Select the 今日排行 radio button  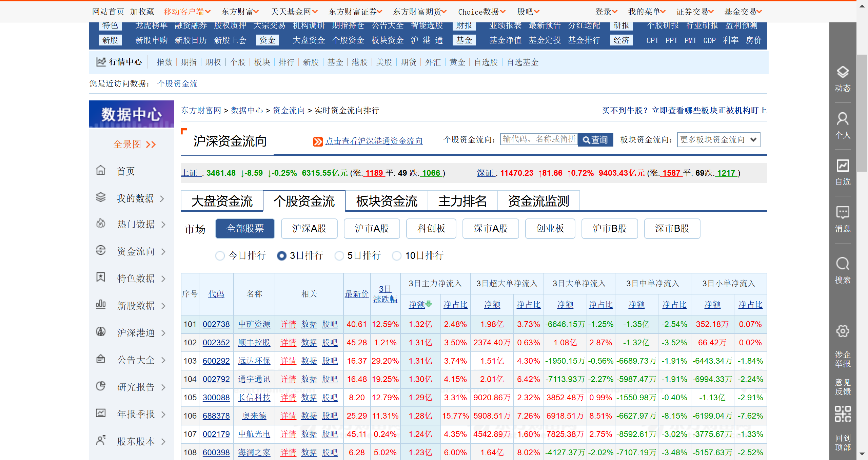point(220,256)
